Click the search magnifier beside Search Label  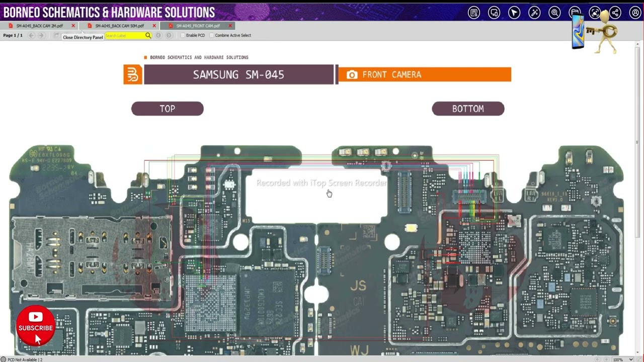pyautogui.click(x=148, y=35)
